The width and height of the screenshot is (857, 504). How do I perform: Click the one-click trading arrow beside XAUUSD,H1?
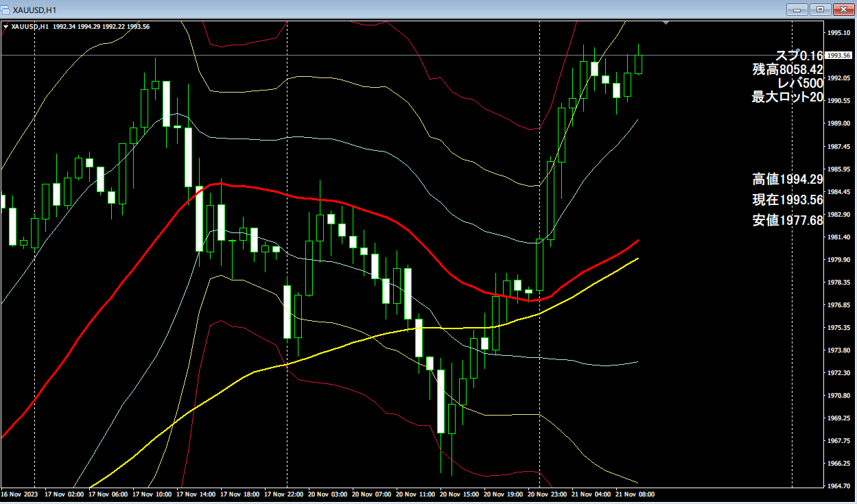pyautogui.click(x=6, y=27)
